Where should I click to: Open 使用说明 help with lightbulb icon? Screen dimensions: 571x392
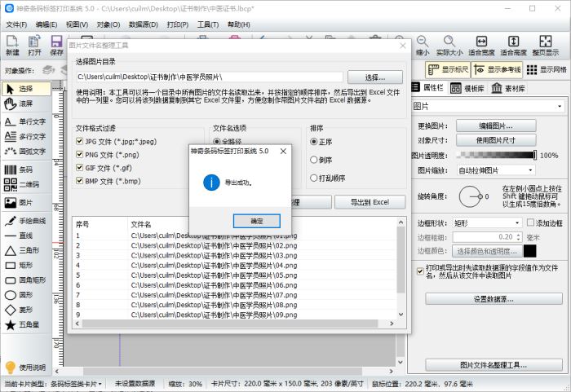25,367
